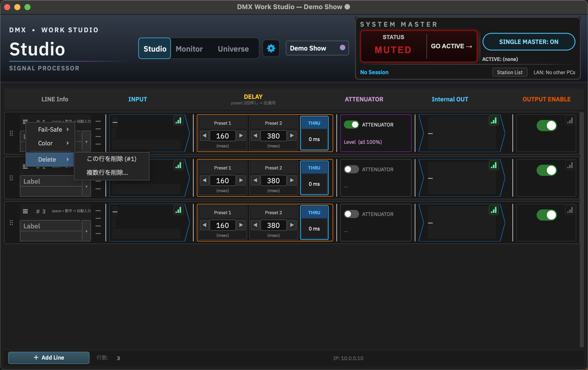Turn off line 3 output enable switch
This screenshot has width=588, height=370.
[547, 215]
